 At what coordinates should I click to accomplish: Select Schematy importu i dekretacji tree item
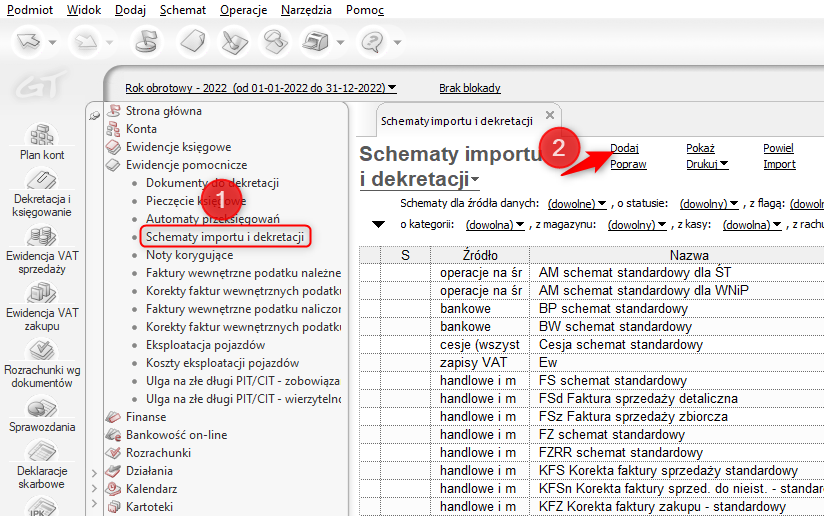[x=225, y=237]
